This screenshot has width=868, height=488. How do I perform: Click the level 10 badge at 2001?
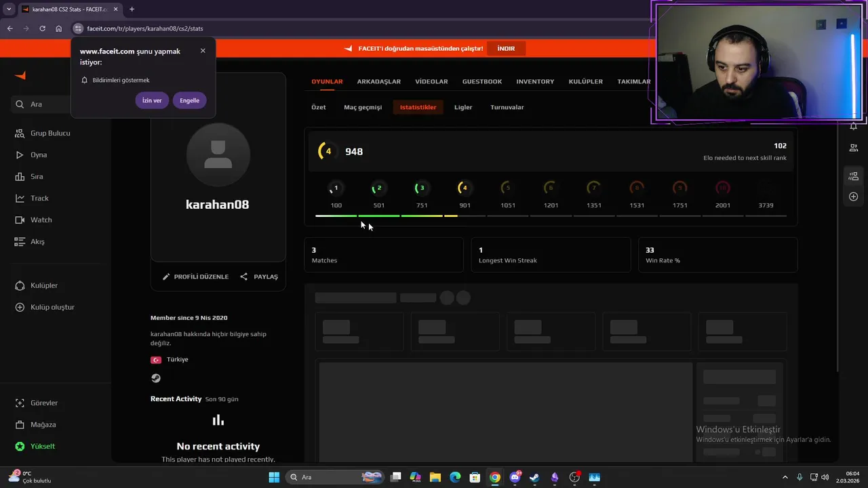[723, 188]
